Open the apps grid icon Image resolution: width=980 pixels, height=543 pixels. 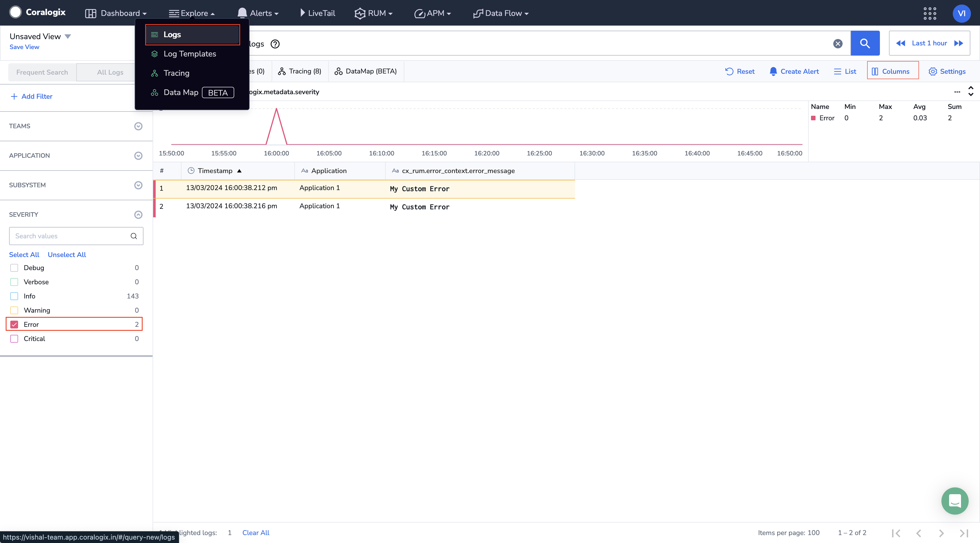[x=930, y=13]
